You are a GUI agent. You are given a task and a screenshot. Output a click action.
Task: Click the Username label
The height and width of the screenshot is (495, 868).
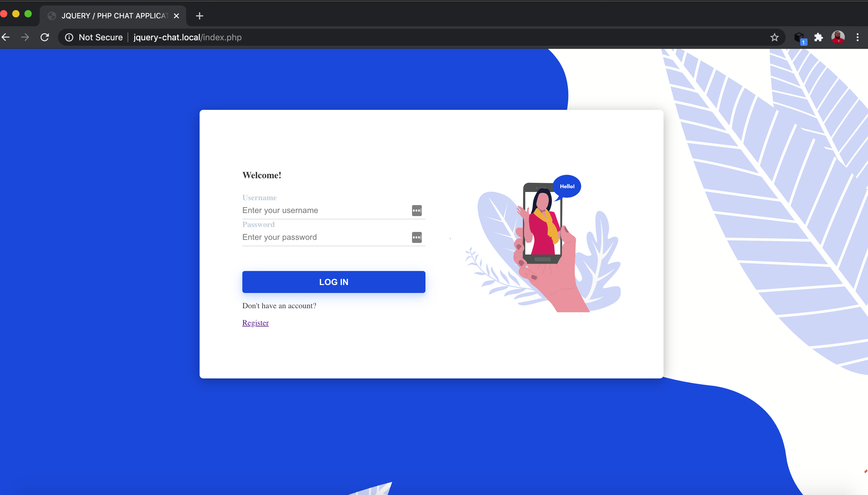pos(259,197)
